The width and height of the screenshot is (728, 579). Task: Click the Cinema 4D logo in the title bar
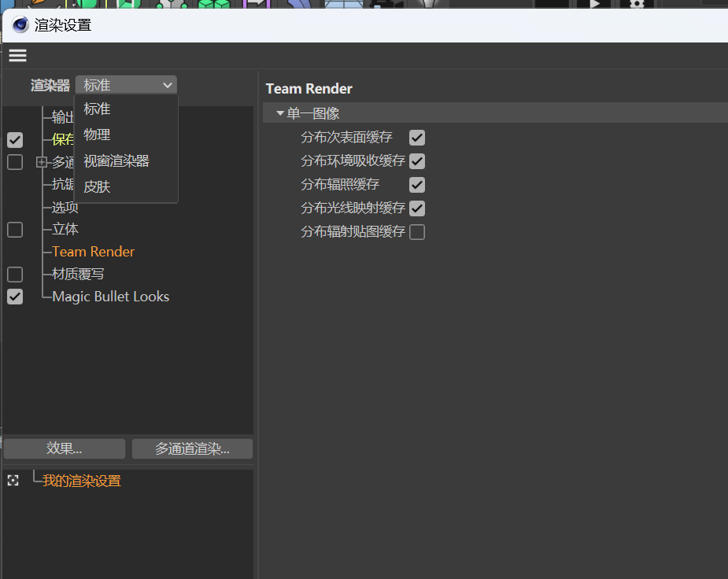click(x=20, y=24)
